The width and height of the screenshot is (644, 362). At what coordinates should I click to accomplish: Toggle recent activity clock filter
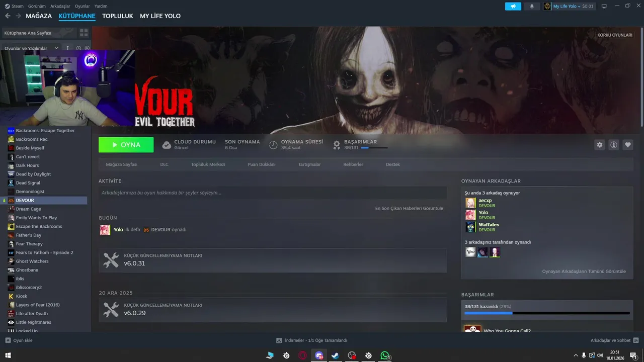[x=78, y=48]
